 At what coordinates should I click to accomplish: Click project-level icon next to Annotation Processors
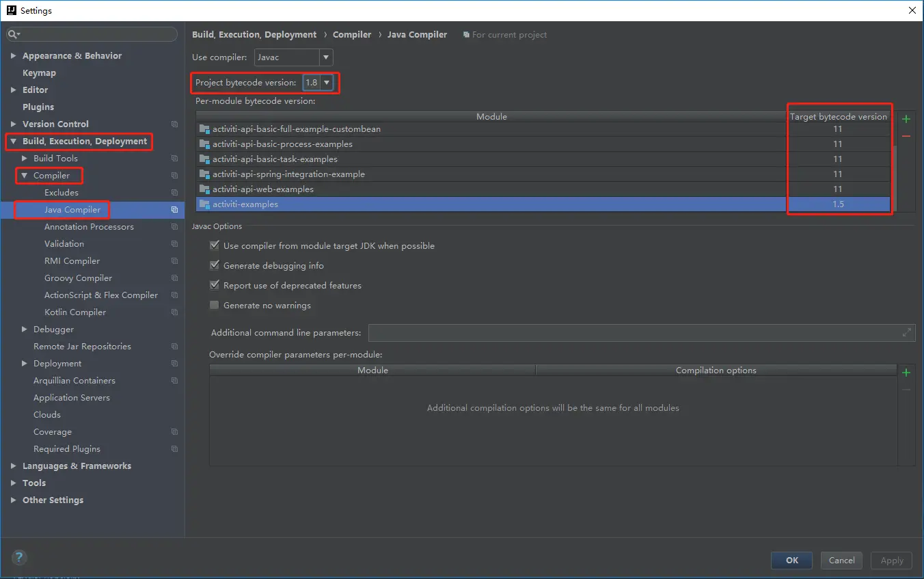pos(174,227)
